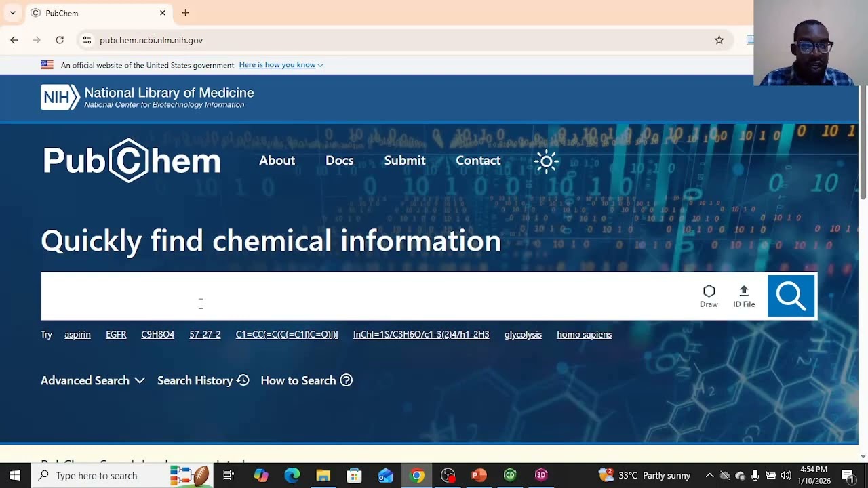Expand 'Here is how you know' disclosure

click(281, 65)
